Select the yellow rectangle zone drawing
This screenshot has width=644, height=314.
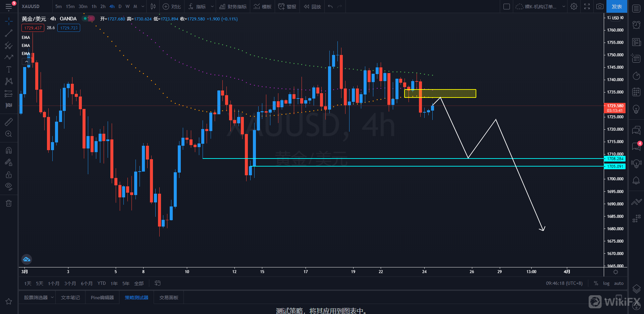click(x=440, y=93)
